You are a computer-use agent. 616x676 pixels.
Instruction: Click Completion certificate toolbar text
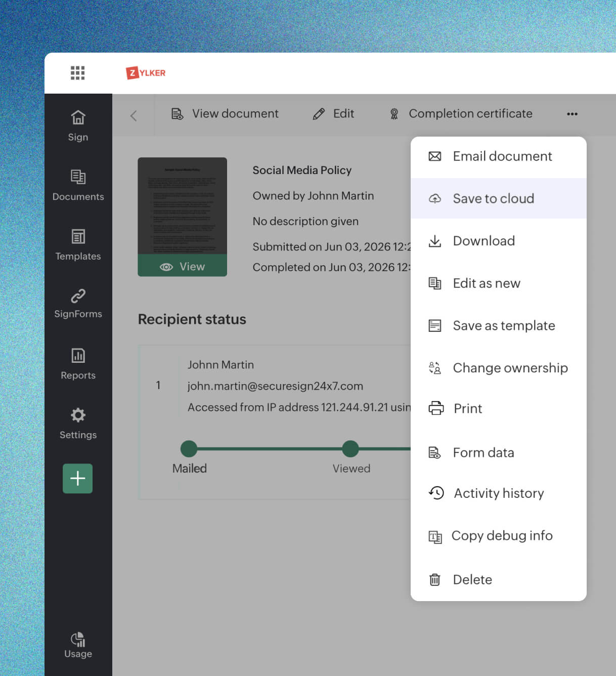tap(470, 114)
